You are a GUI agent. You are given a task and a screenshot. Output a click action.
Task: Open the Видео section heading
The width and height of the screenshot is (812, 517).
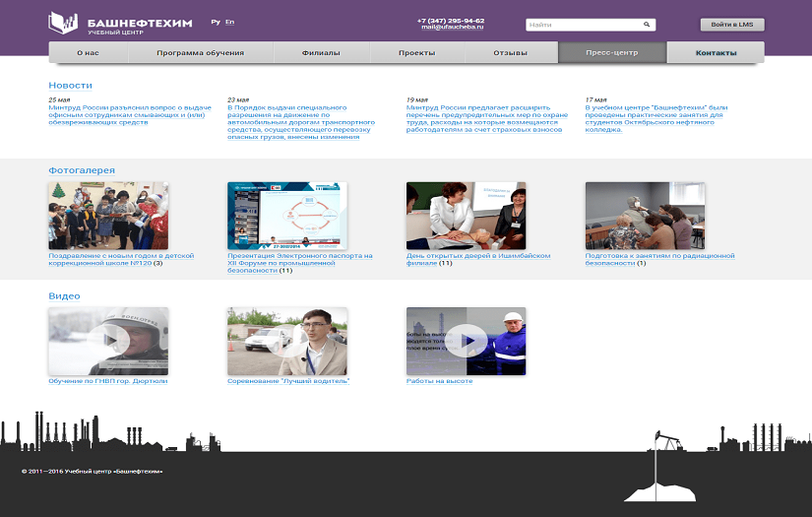pos(64,295)
